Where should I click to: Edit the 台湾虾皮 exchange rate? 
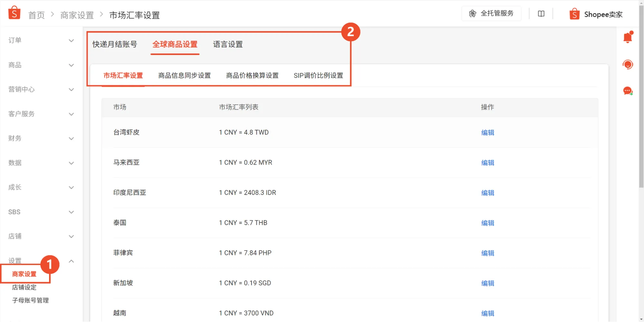pyautogui.click(x=487, y=132)
